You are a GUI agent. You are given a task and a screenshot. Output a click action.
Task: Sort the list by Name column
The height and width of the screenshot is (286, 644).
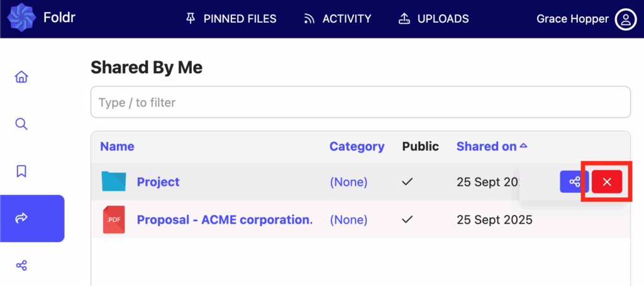pos(117,146)
